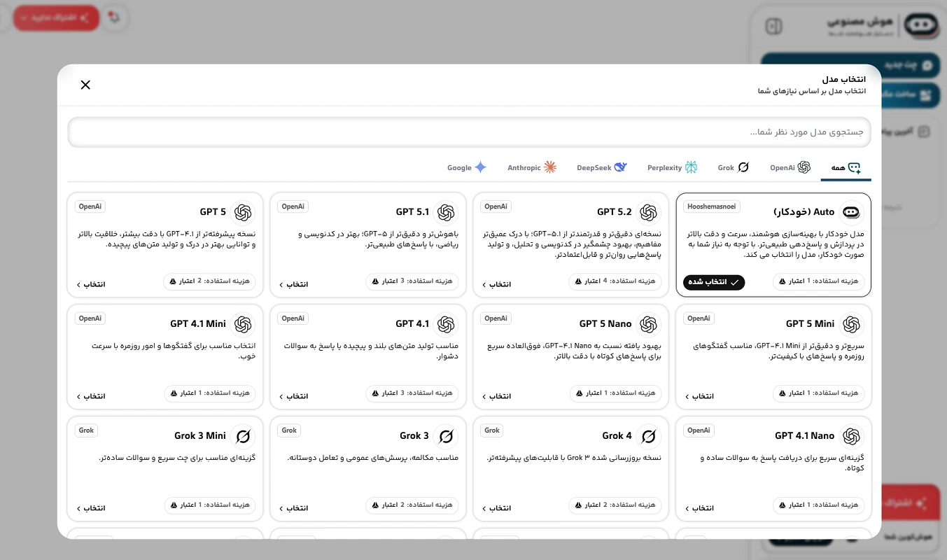The width and height of the screenshot is (947, 560).
Task: Click the Grok logo on the Grok 4 card
Action: [x=648, y=436]
